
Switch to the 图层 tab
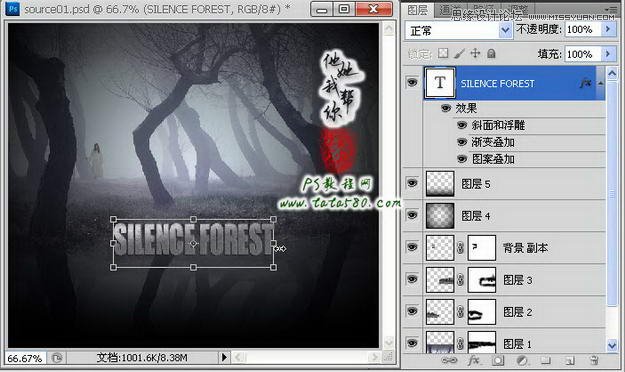[417, 10]
